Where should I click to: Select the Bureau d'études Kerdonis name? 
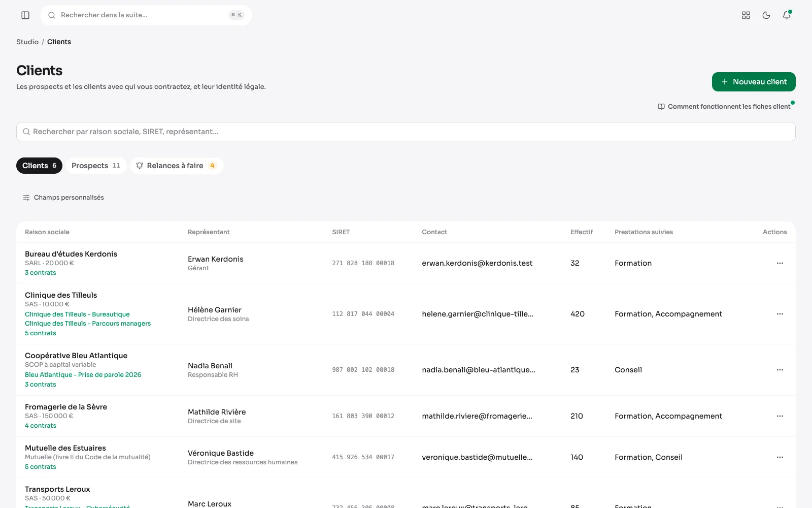pos(71,254)
